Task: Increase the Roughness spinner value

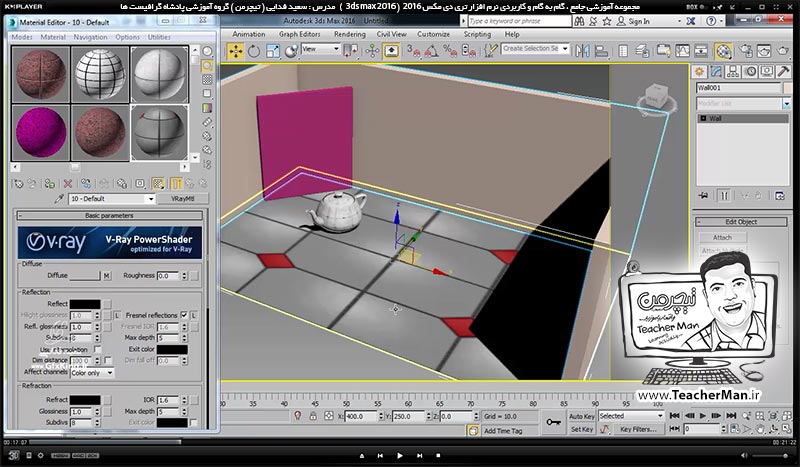Action: (184, 273)
